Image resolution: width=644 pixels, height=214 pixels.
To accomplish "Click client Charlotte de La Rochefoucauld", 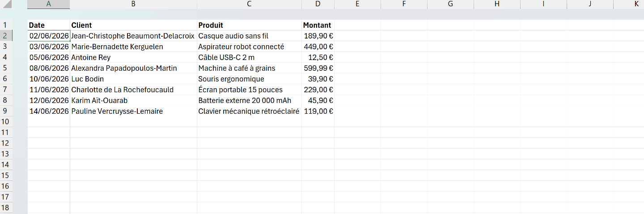I will click(x=133, y=90).
